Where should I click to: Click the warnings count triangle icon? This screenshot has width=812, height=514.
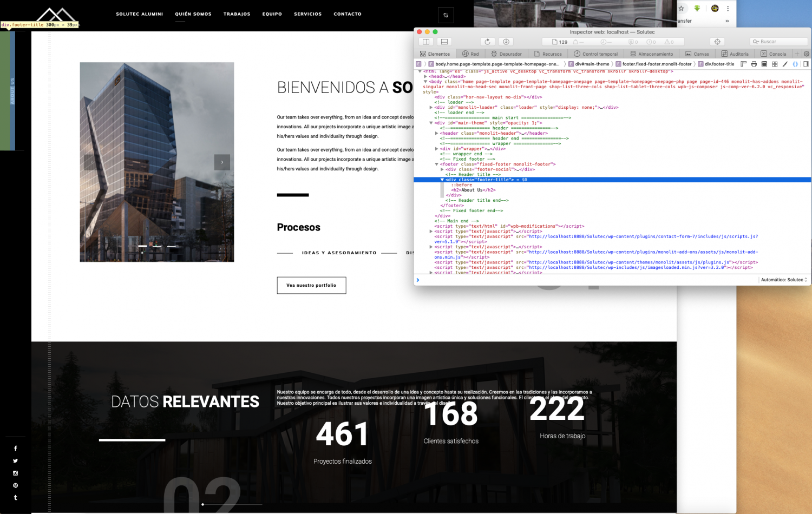pyautogui.click(x=670, y=42)
